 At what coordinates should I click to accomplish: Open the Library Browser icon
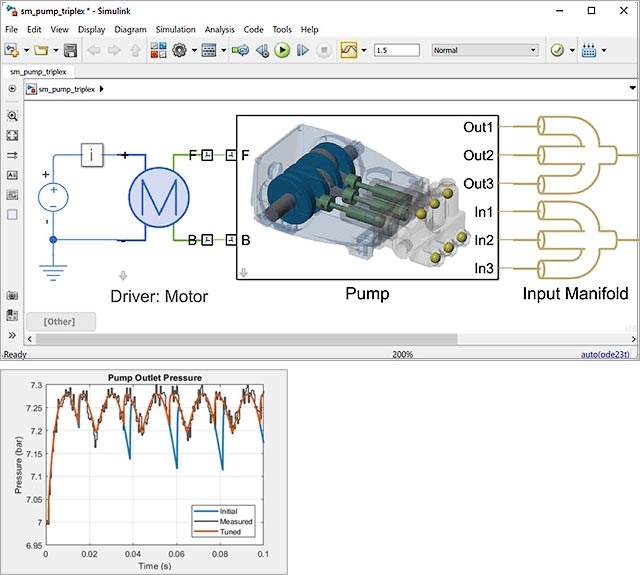pyautogui.click(x=158, y=50)
